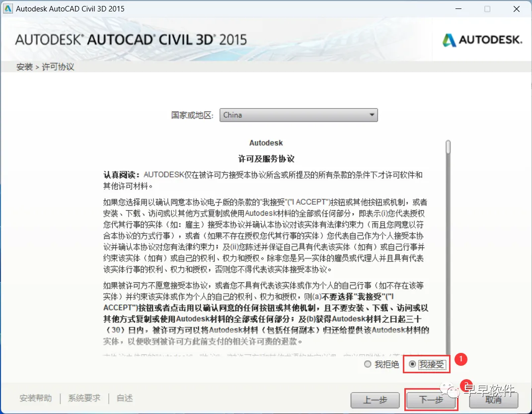The width and height of the screenshot is (532, 414).
Task: Click the AutoCAD app icon in title bar
Action: point(7,8)
